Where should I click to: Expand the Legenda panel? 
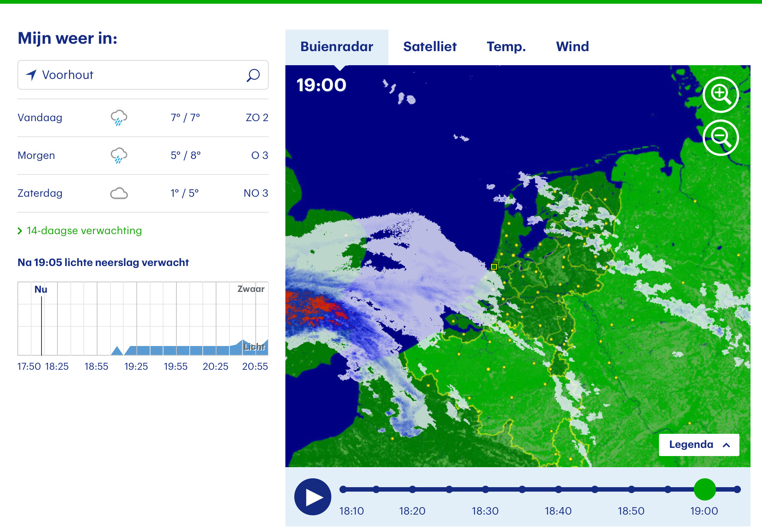click(x=699, y=445)
